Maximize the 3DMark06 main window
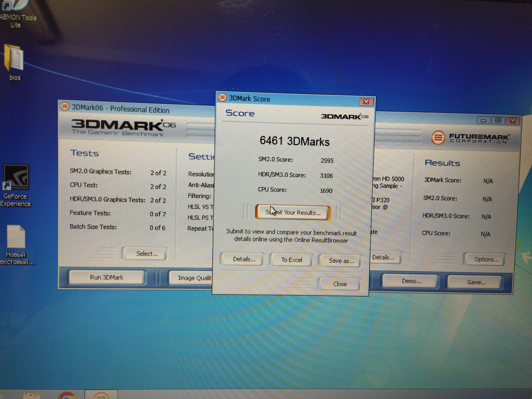 click(x=498, y=121)
